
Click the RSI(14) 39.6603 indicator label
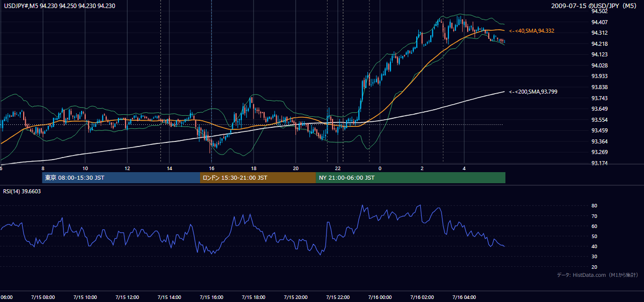pyautogui.click(x=22, y=191)
